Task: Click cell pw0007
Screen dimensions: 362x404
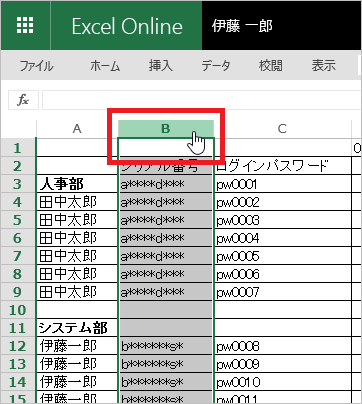Action: 283,292
